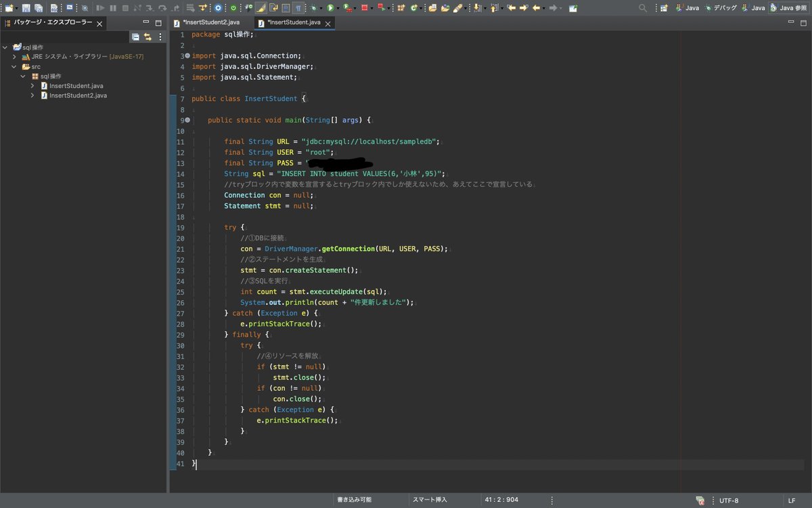Click the Debug bug icon

pos(315,8)
